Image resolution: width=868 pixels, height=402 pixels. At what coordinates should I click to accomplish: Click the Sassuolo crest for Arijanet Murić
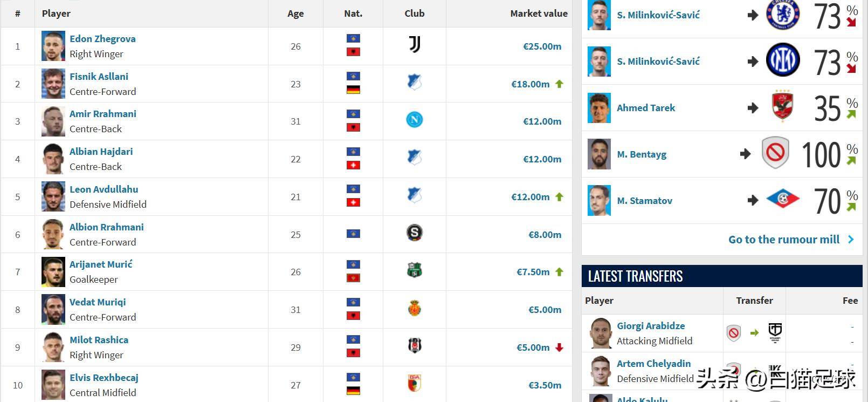pyautogui.click(x=414, y=270)
